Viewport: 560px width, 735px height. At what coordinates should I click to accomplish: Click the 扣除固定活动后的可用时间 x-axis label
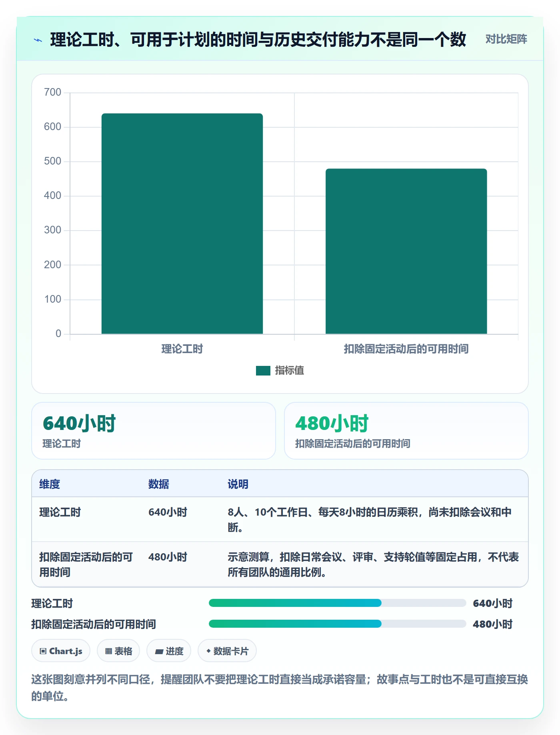[x=406, y=349]
